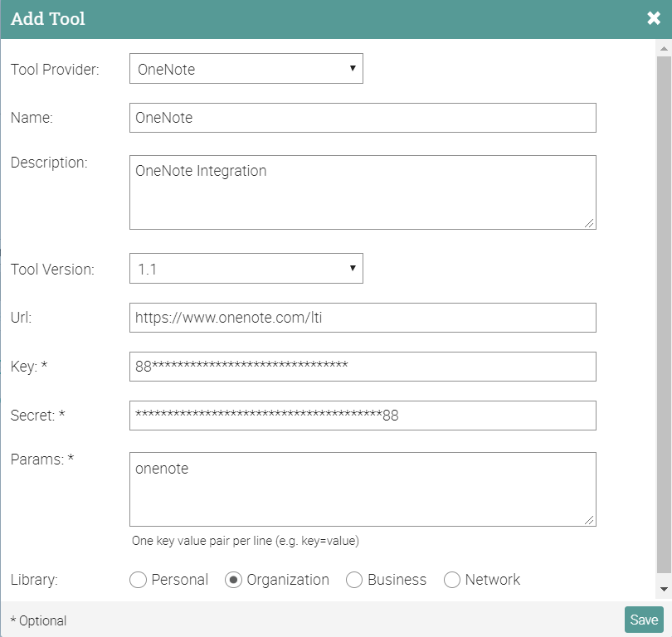
Task: Click the scrollbar down arrow
Action: click(664, 589)
